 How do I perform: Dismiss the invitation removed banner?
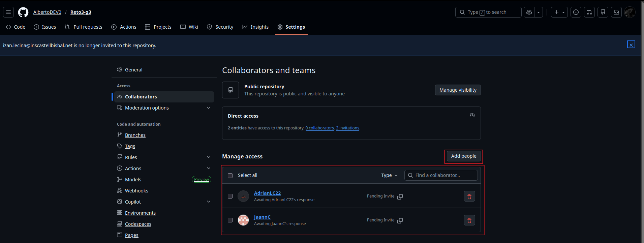coord(631,45)
